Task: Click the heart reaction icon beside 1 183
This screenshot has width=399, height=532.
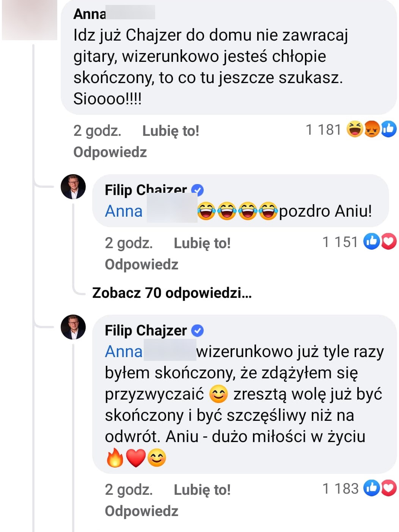Action: click(388, 488)
